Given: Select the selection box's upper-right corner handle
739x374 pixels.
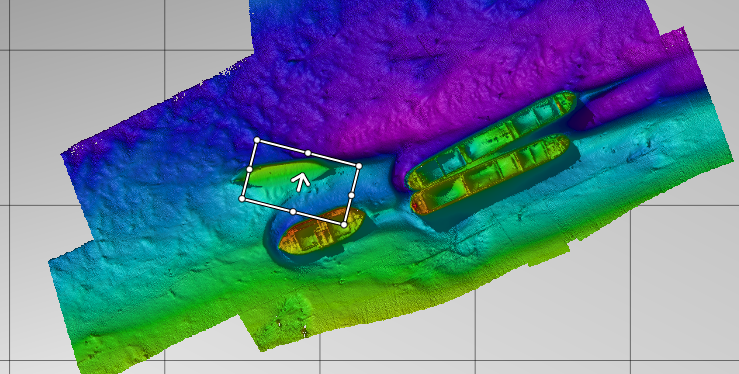Looking at the screenshot, I should pyautogui.click(x=359, y=166).
